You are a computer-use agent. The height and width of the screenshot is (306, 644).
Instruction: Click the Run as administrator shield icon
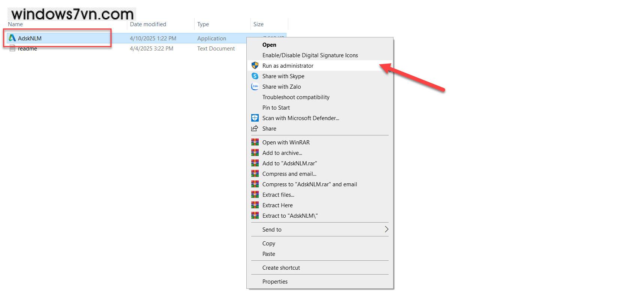coord(255,65)
